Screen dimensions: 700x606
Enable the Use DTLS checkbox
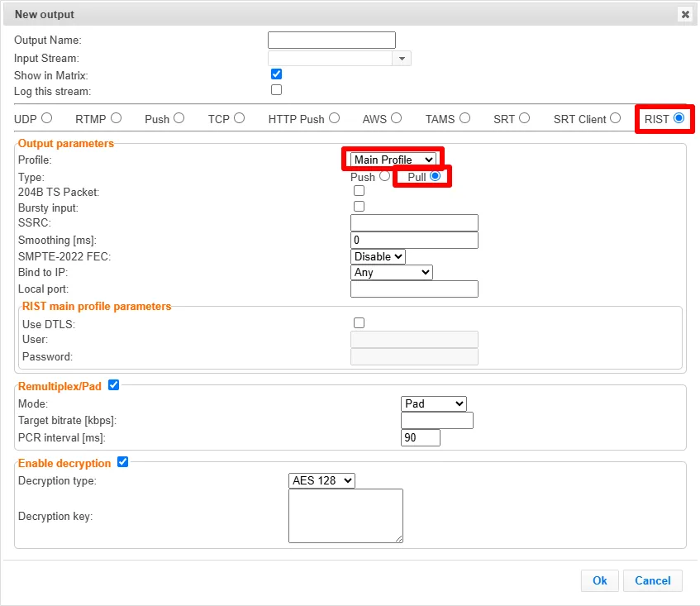pyautogui.click(x=359, y=323)
